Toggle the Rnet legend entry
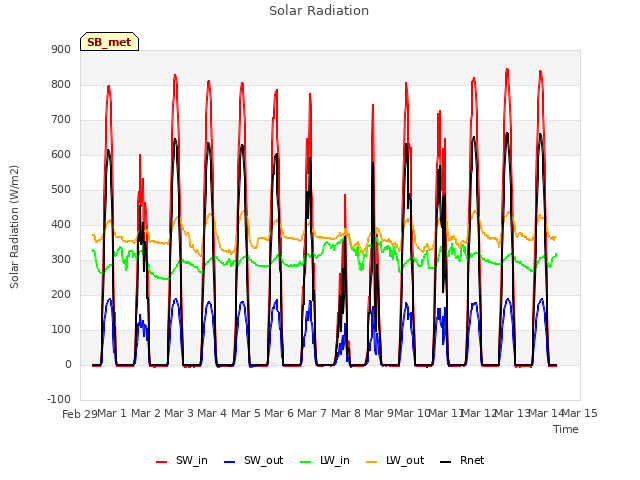Image resolution: width=640 pixels, height=480 pixels. [462, 460]
